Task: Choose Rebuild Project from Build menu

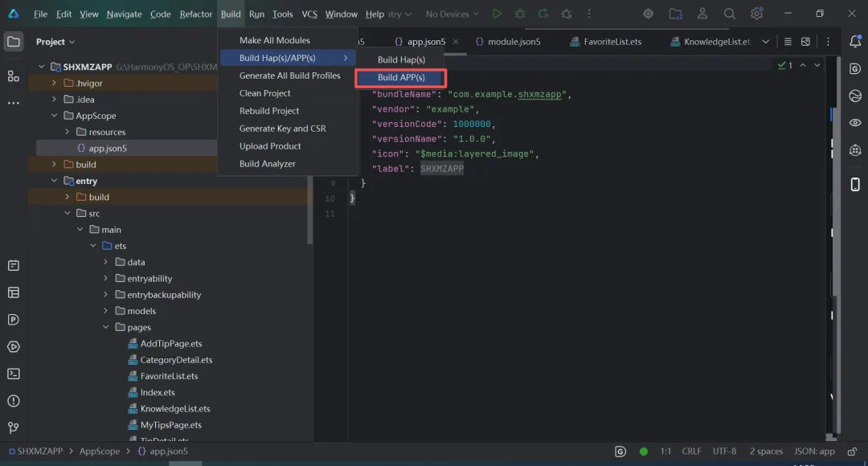Action: 269,111
